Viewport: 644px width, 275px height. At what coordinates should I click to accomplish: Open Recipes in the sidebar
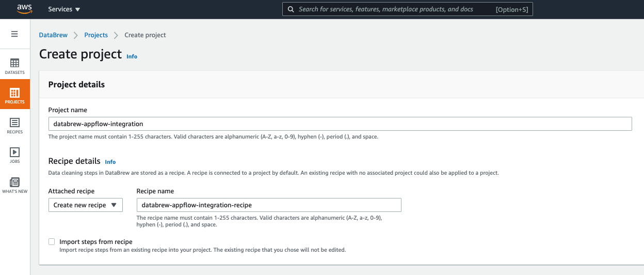pos(14,126)
